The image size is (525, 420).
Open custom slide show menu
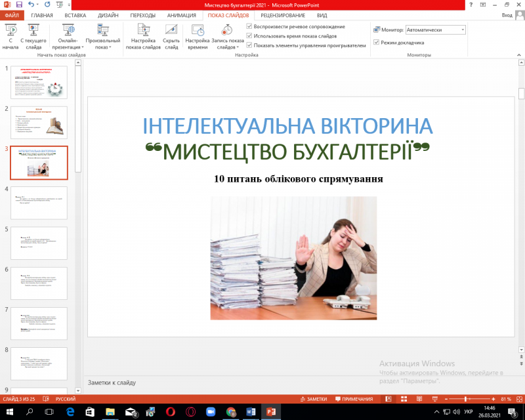pyautogui.click(x=103, y=37)
